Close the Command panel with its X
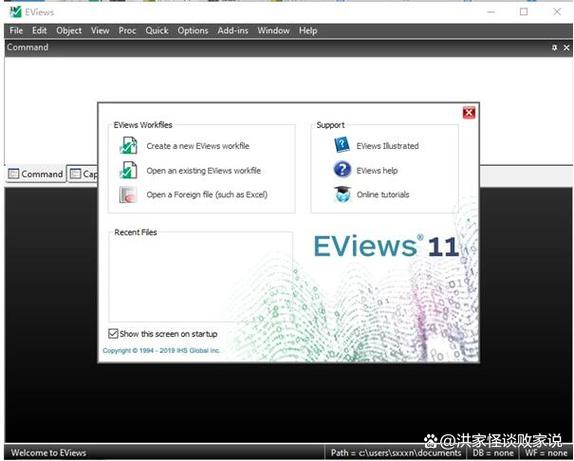 tap(566, 48)
